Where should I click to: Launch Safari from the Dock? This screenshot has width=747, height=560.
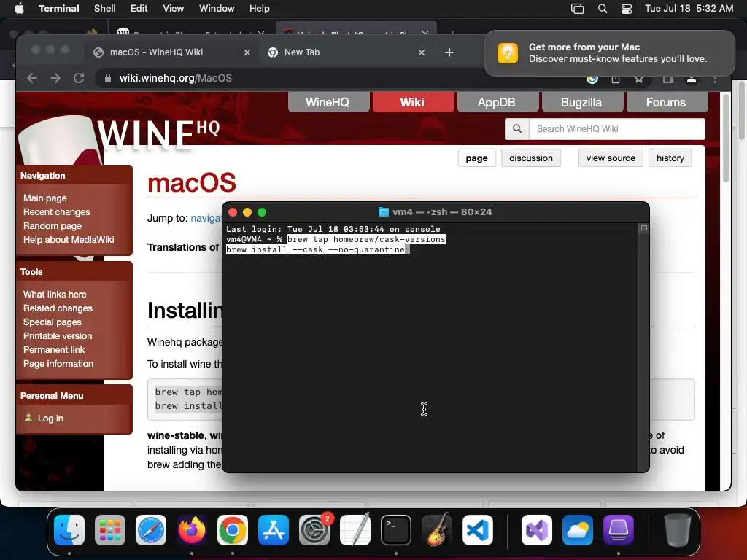point(151,530)
